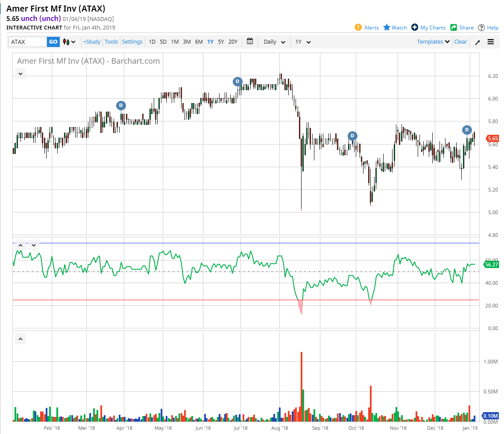
Task: Click the Aug '18 date axis label
Action: pyautogui.click(x=280, y=428)
